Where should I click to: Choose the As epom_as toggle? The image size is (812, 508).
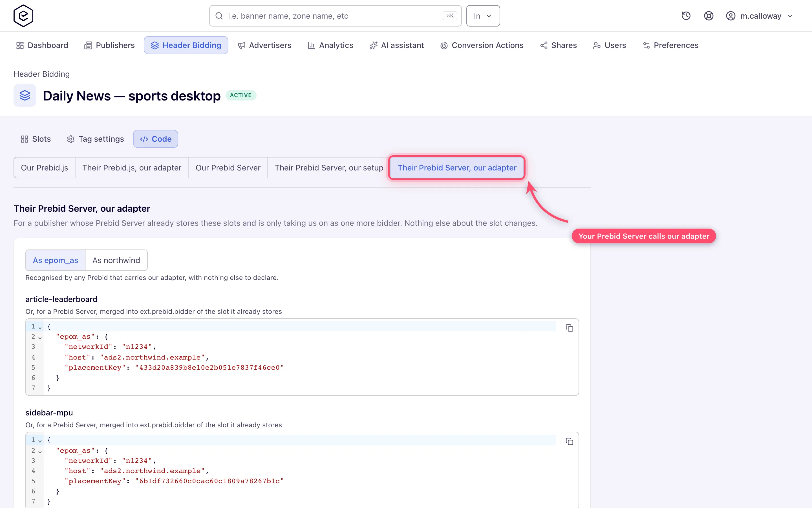56,260
